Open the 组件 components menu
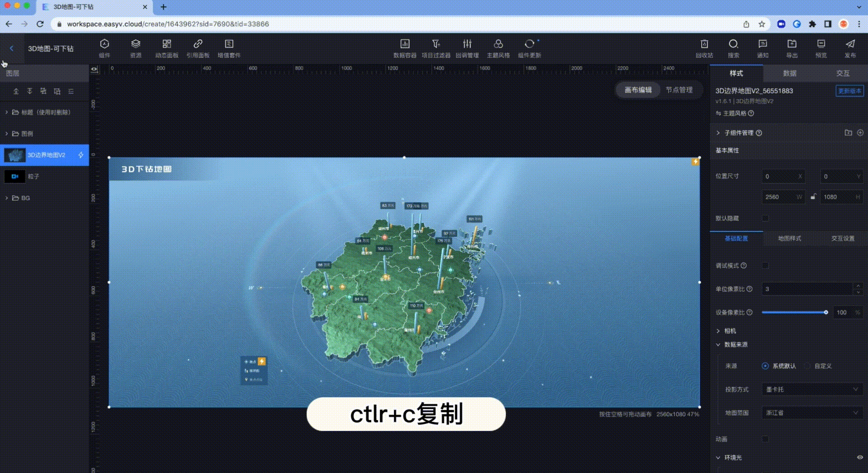 click(104, 48)
